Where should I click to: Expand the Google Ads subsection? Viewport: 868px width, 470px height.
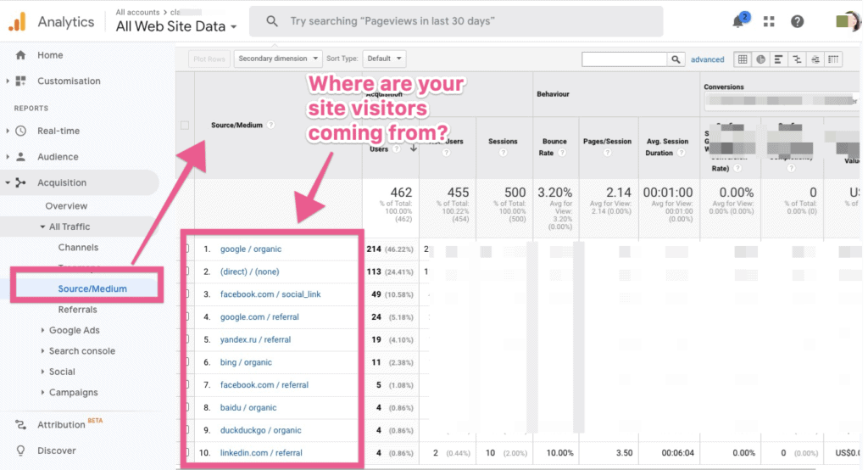click(x=42, y=330)
